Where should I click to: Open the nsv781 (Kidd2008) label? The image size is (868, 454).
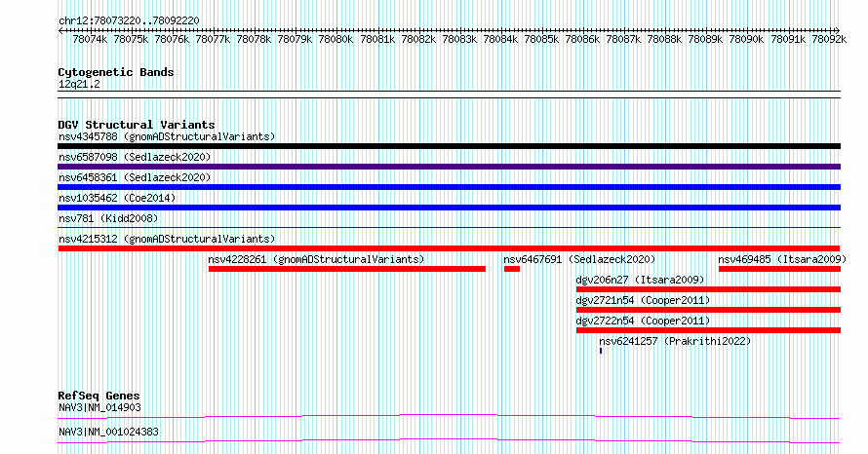click(x=108, y=218)
